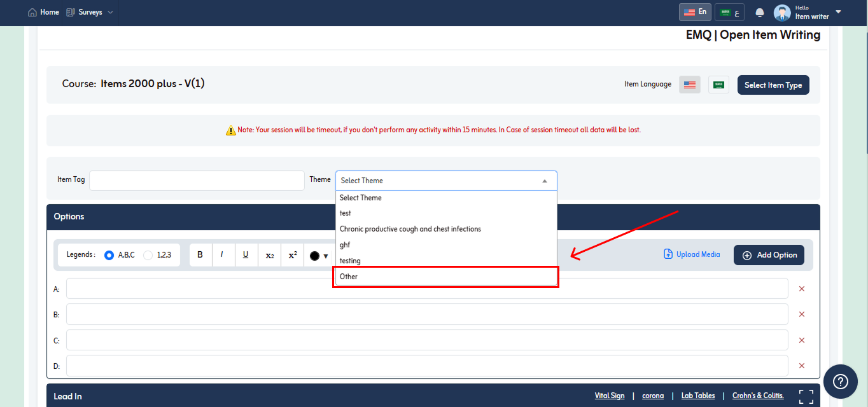Remove option A with red X

pyautogui.click(x=802, y=289)
